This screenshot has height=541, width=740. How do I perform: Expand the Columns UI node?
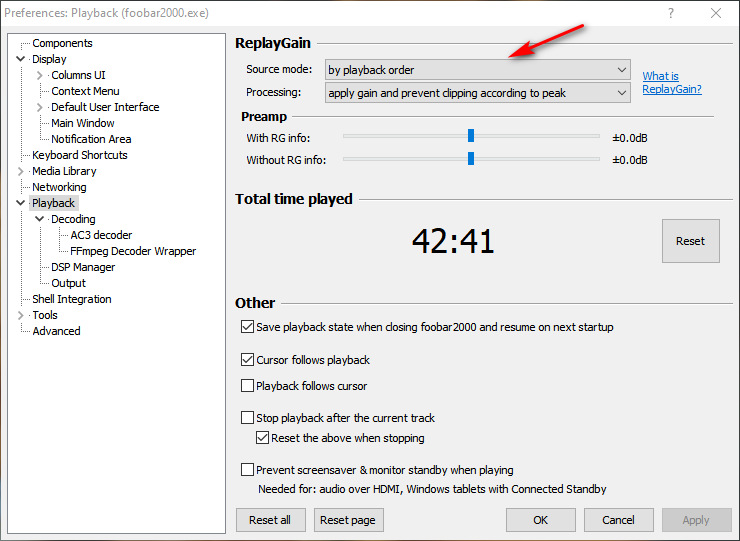(x=40, y=75)
